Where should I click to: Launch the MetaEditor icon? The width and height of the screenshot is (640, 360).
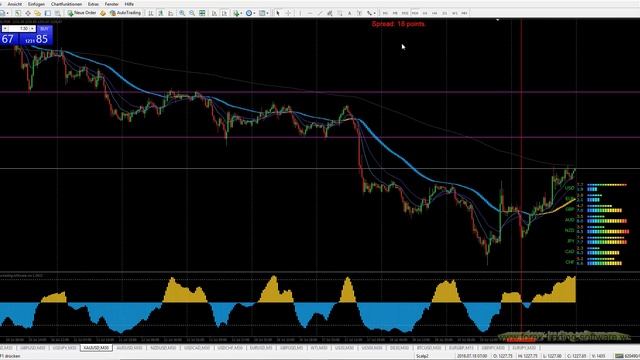pos(103,13)
